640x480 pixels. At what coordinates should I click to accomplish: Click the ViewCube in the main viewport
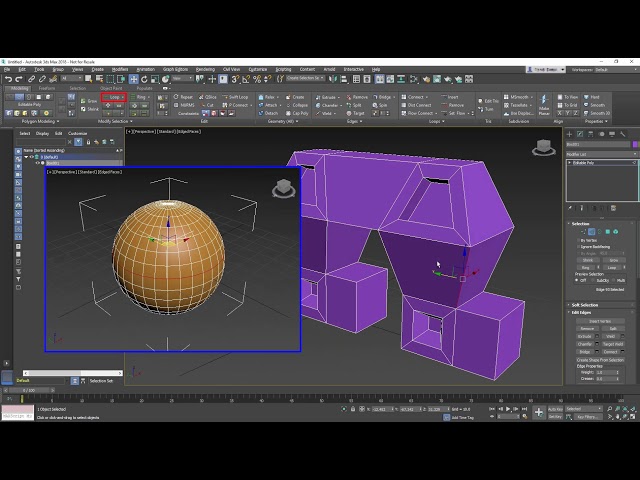coord(543,147)
